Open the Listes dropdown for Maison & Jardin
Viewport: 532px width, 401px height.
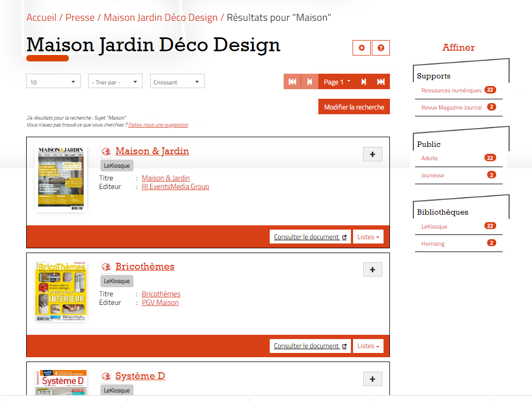[x=368, y=237]
